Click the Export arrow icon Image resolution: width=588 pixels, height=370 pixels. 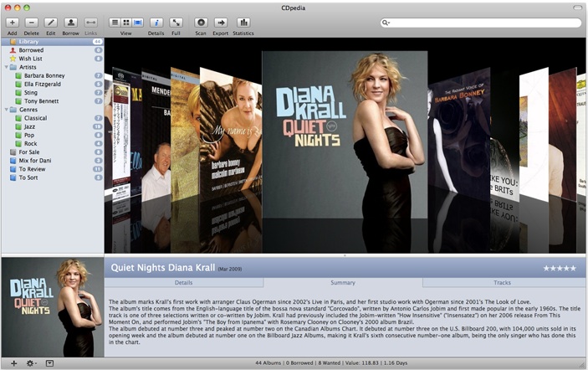point(221,22)
